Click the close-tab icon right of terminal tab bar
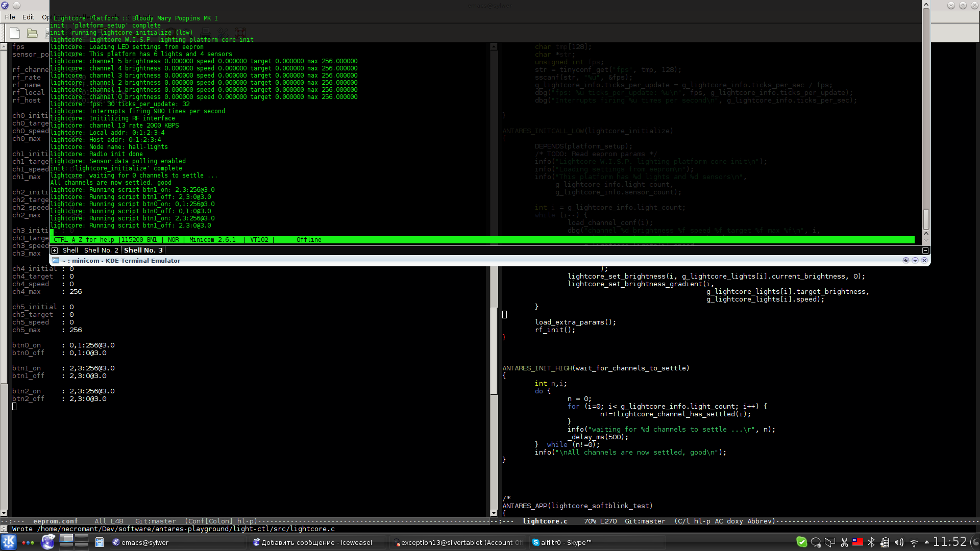This screenshot has width=980, height=551. point(925,251)
